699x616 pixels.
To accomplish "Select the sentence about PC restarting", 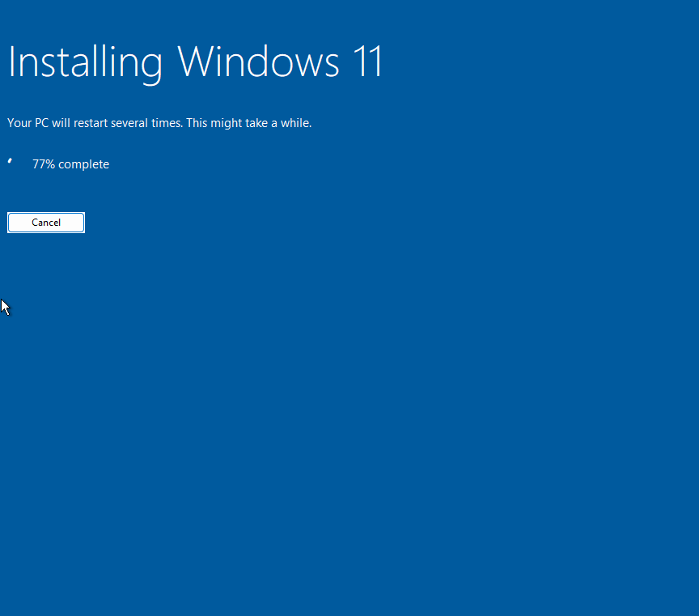I will 159,122.
